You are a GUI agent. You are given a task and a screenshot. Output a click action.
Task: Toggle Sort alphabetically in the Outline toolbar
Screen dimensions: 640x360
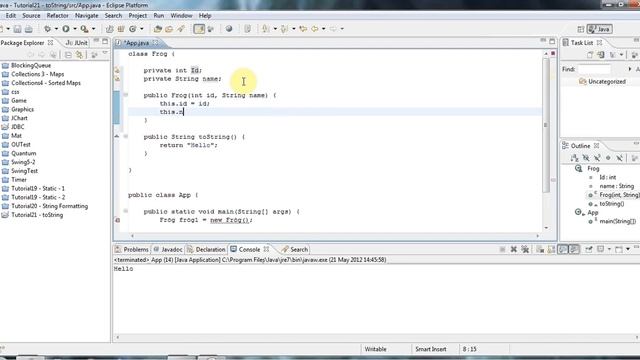click(x=575, y=158)
